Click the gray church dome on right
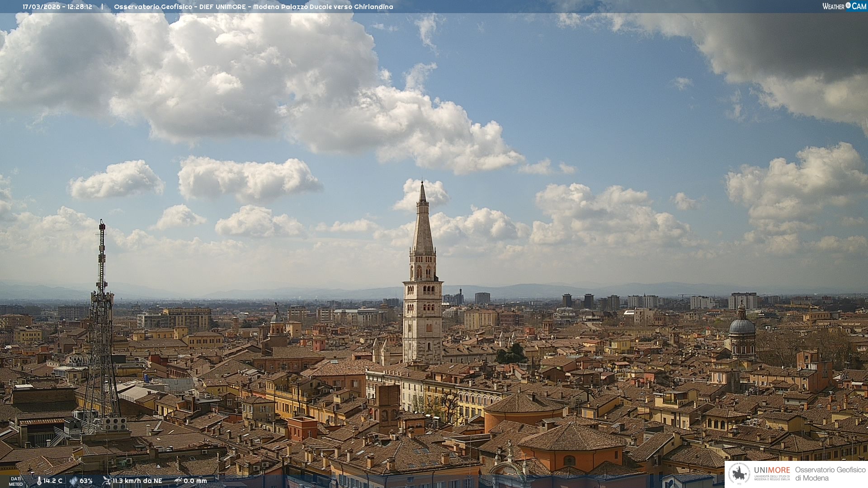This screenshot has width=868, height=488. pyautogui.click(x=742, y=326)
